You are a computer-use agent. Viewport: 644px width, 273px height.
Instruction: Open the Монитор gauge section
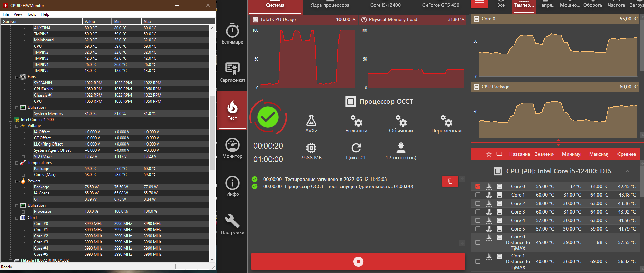point(232,148)
